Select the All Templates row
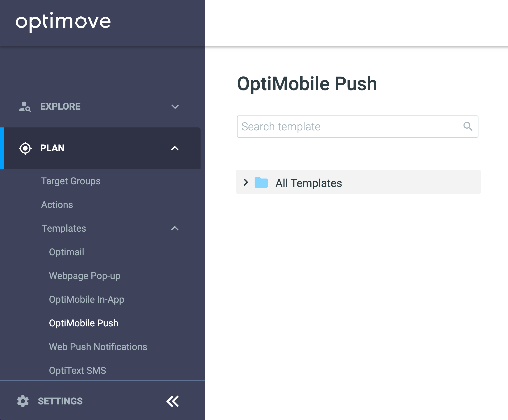 click(358, 182)
